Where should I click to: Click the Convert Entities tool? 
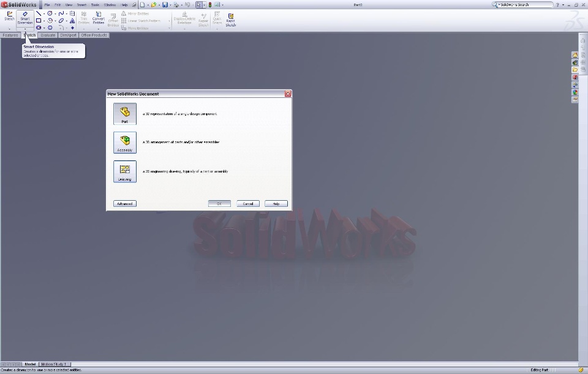(x=98, y=18)
